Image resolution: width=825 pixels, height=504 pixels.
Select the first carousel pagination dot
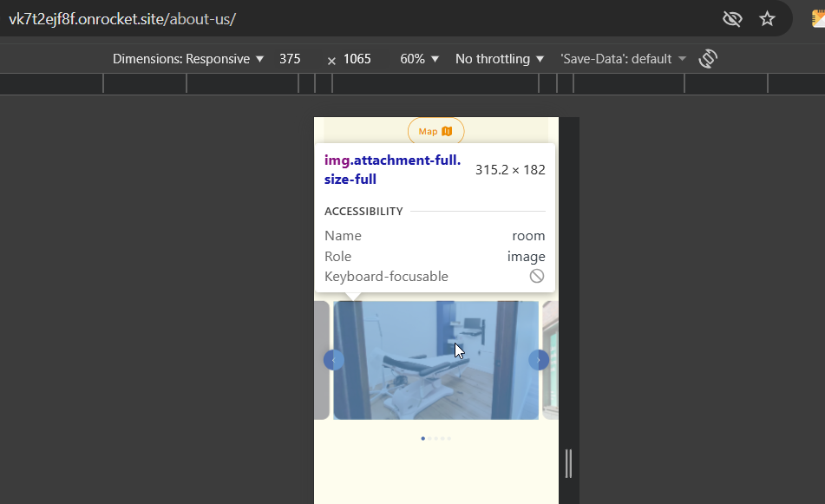tap(423, 438)
